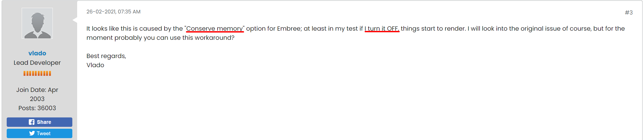
Task: Click the orange reputation bar under Lead Developer
Action: coord(37,73)
